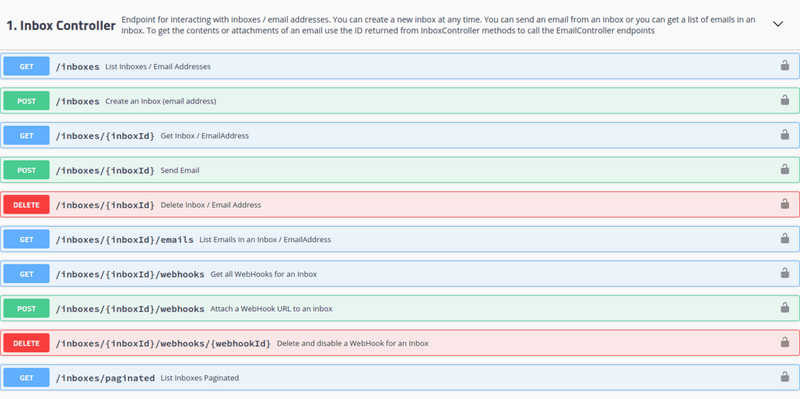Screen dimensions: 800x399
Task: Click 'List Inboxes Paginated' description text
Action: coord(199,378)
